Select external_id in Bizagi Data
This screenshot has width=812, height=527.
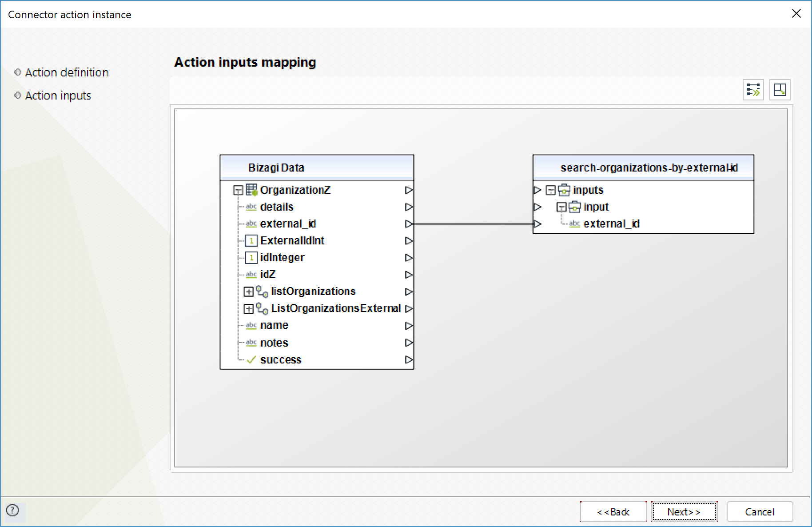tap(288, 224)
